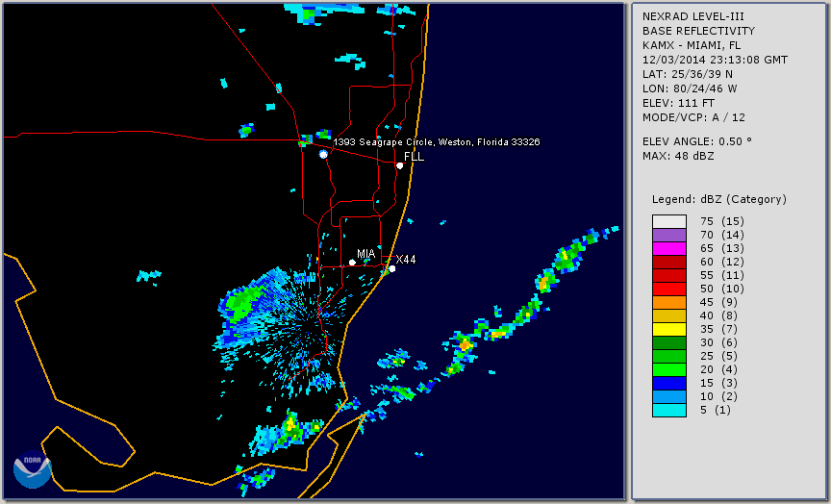The height and width of the screenshot is (504, 831).
Task: Select the 30 dBZ dark green swatch
Action: coord(669,342)
